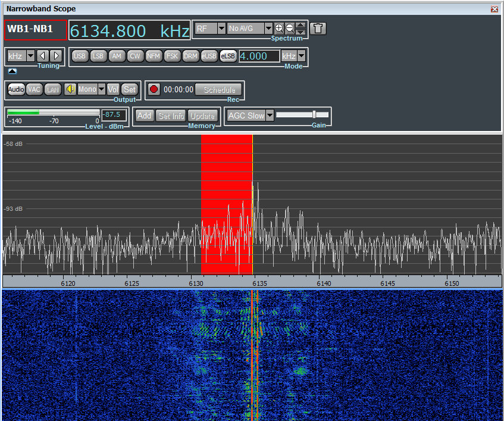The height and width of the screenshot is (421, 504).
Task: Select eUSB mode
Action: click(x=209, y=56)
